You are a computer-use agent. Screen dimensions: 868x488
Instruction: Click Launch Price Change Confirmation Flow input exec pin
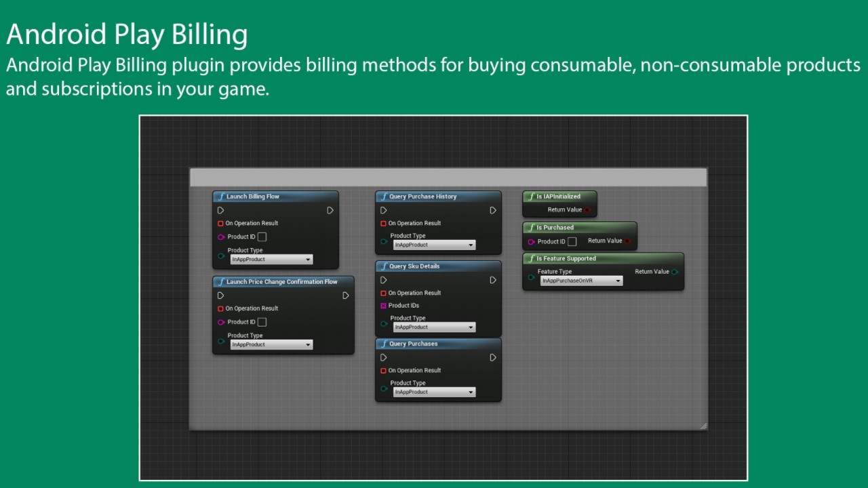pos(220,296)
